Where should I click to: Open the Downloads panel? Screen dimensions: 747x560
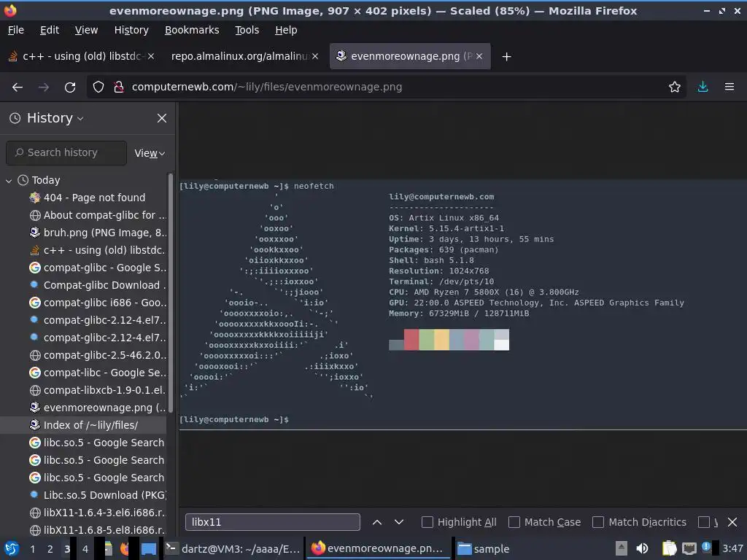tap(703, 87)
